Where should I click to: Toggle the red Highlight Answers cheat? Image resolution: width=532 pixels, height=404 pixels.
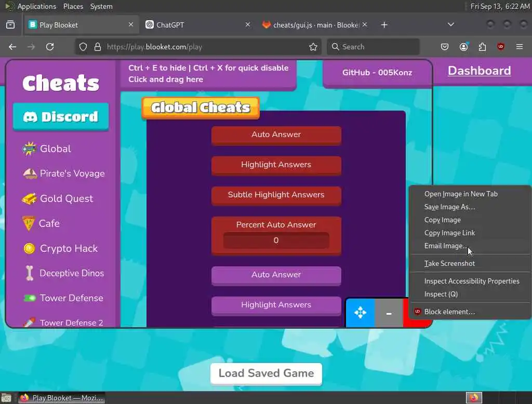point(276,165)
